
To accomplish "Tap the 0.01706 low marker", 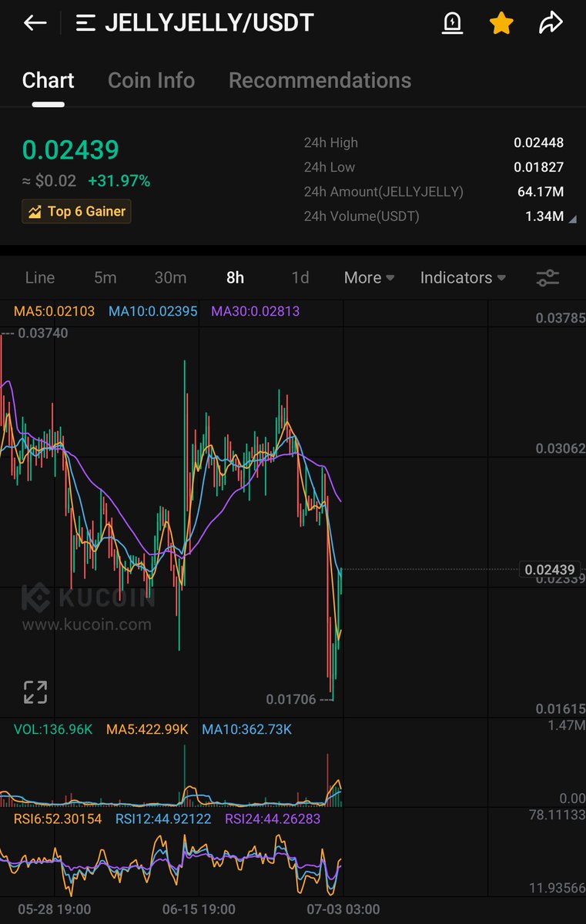I will tap(291, 699).
